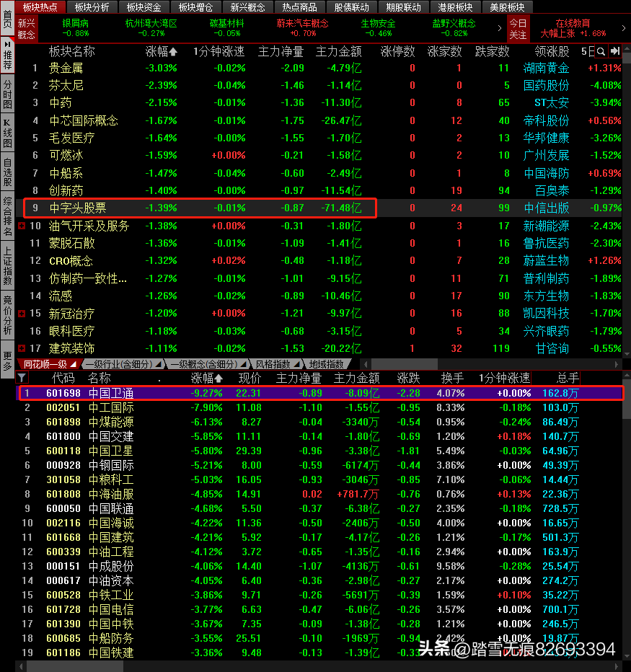631x672 pixels.
Task: Open the search magnifier icon in table header
Action: point(601,51)
